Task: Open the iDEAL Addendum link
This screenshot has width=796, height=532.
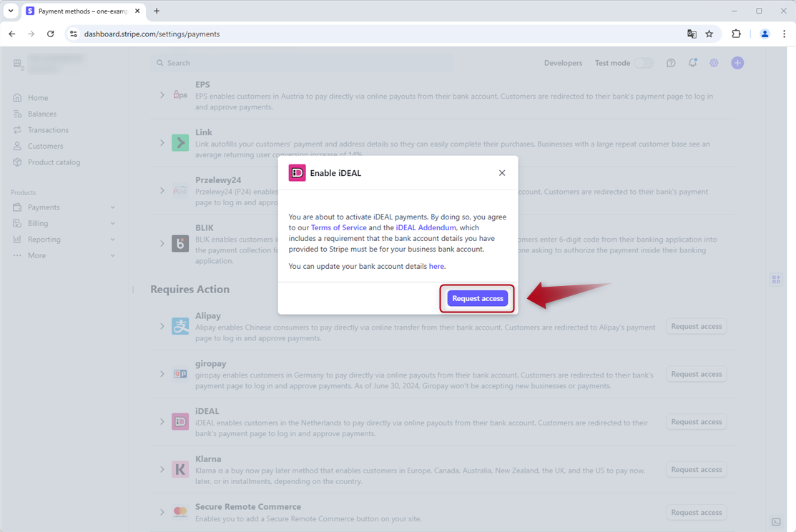Action: pyautogui.click(x=426, y=227)
